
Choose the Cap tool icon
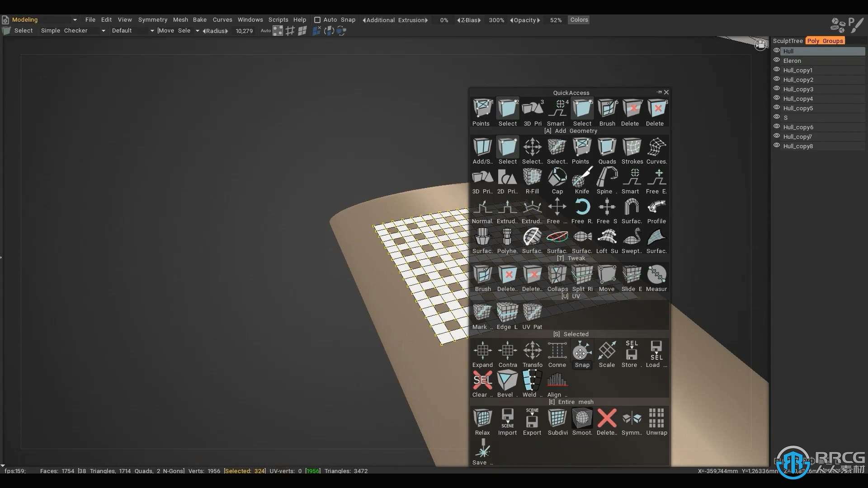pyautogui.click(x=557, y=181)
